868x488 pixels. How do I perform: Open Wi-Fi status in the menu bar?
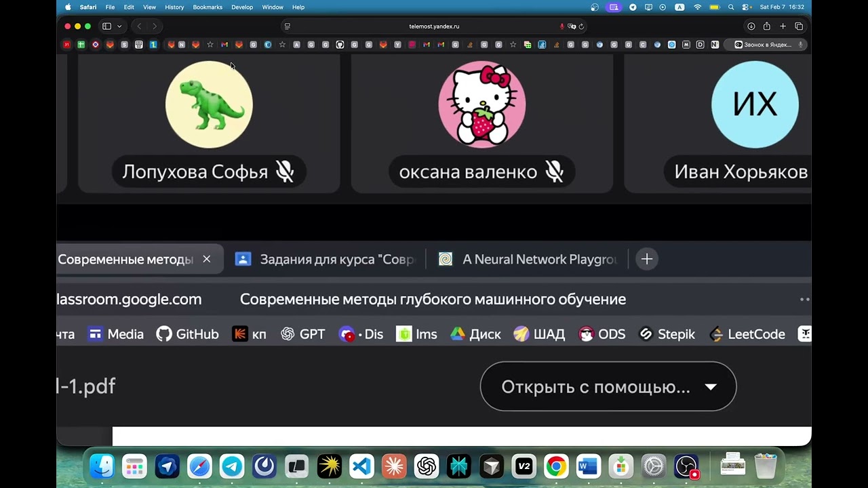point(697,7)
